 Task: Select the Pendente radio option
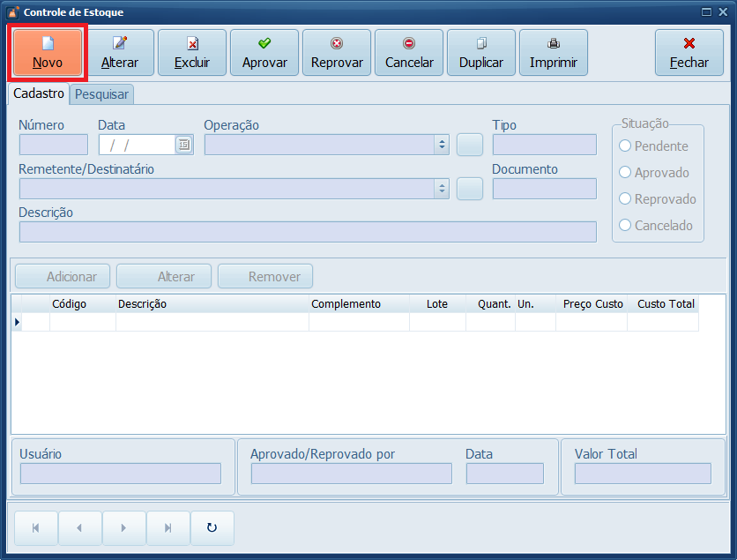626,146
